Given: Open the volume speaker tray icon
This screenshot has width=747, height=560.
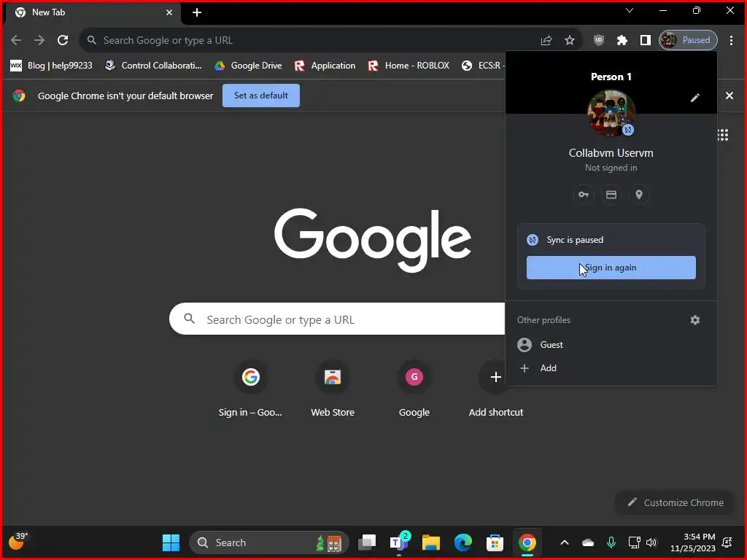Looking at the screenshot, I should 651,542.
